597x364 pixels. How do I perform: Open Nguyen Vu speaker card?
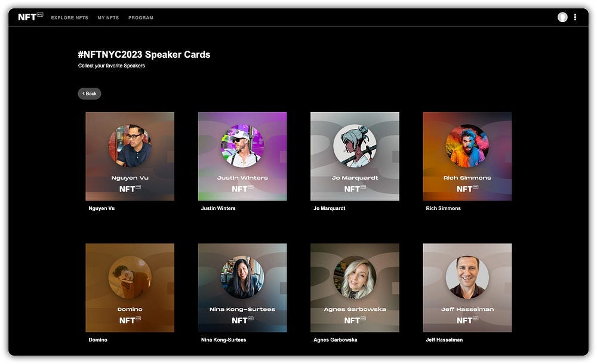[130, 156]
